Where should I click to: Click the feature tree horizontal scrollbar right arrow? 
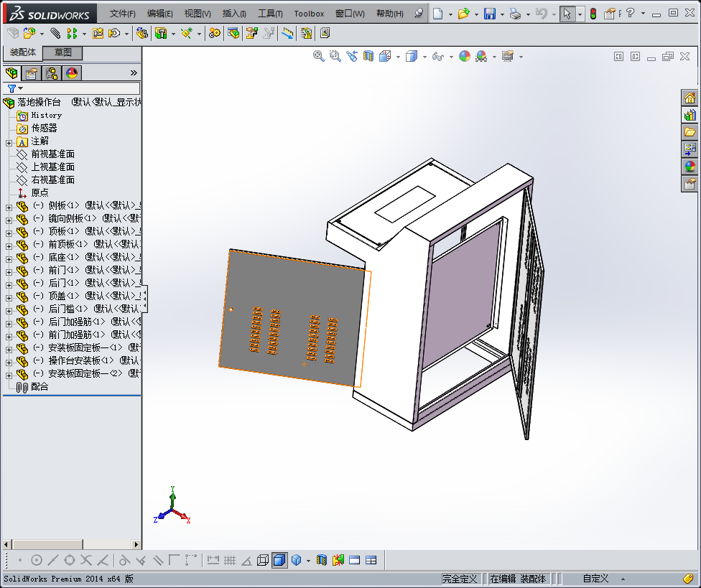pos(136,544)
